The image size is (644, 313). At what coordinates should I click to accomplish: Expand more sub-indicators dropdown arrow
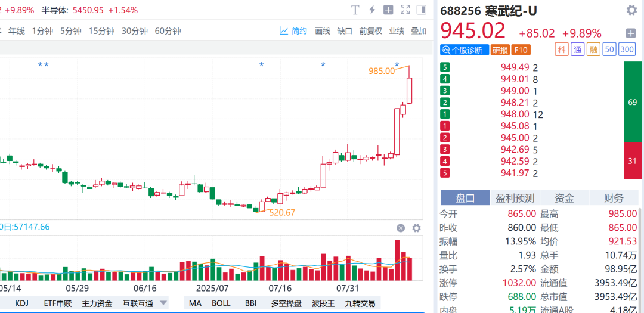click(163, 303)
